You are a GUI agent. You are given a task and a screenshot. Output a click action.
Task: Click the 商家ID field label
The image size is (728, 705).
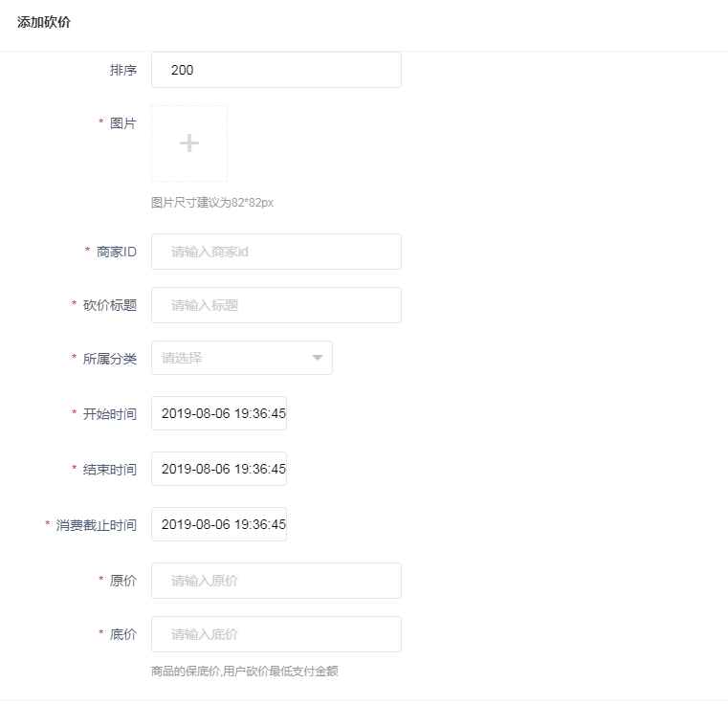tap(117, 252)
